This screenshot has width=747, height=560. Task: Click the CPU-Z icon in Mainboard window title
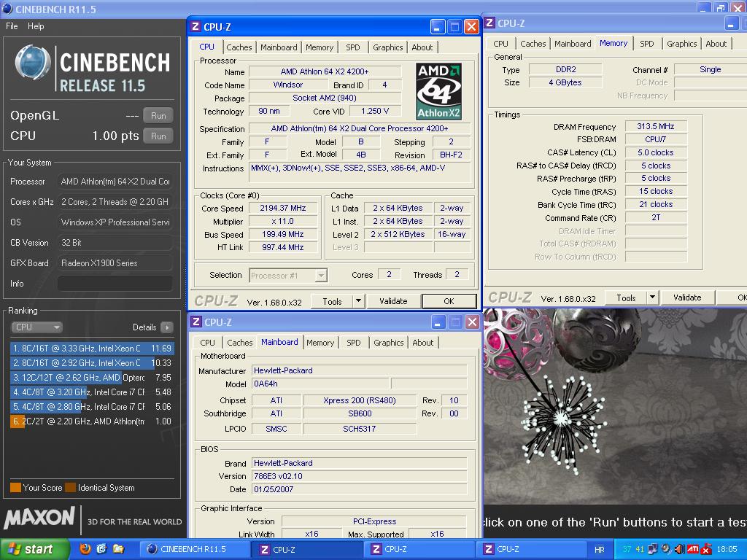coord(196,322)
